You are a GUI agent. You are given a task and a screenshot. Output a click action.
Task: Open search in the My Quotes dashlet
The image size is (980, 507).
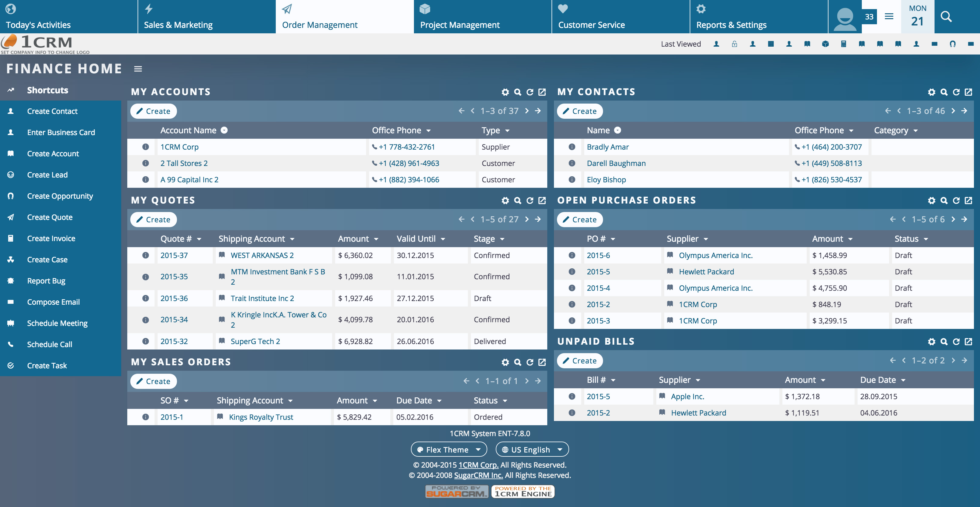(517, 200)
